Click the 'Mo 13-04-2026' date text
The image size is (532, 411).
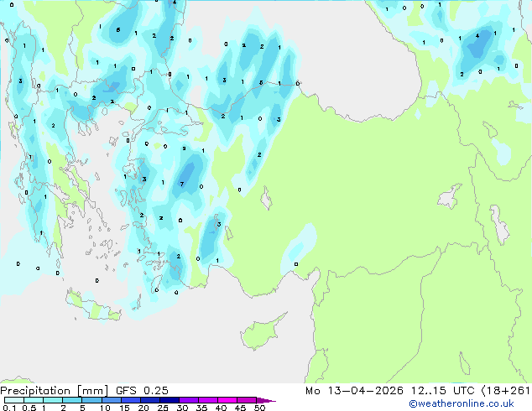coord(354,391)
